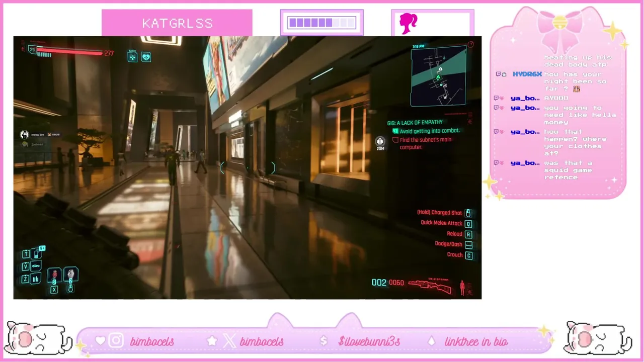This screenshot has width=644, height=362.
Task: Click the mouse button key for Charged Shot
Action: [468, 213]
